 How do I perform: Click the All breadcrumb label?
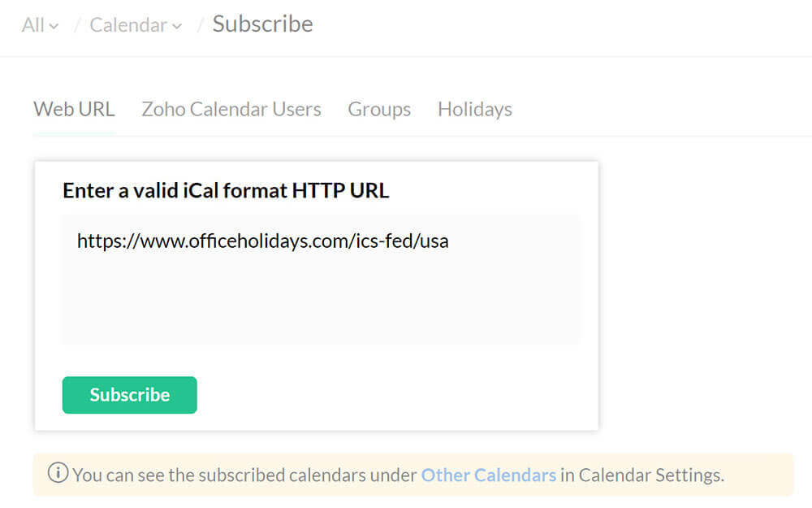tap(33, 25)
